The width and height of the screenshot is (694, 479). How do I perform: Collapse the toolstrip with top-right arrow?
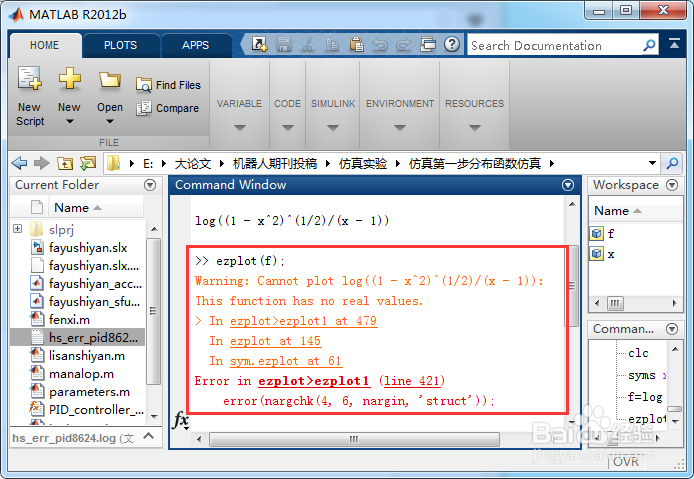[x=675, y=43]
